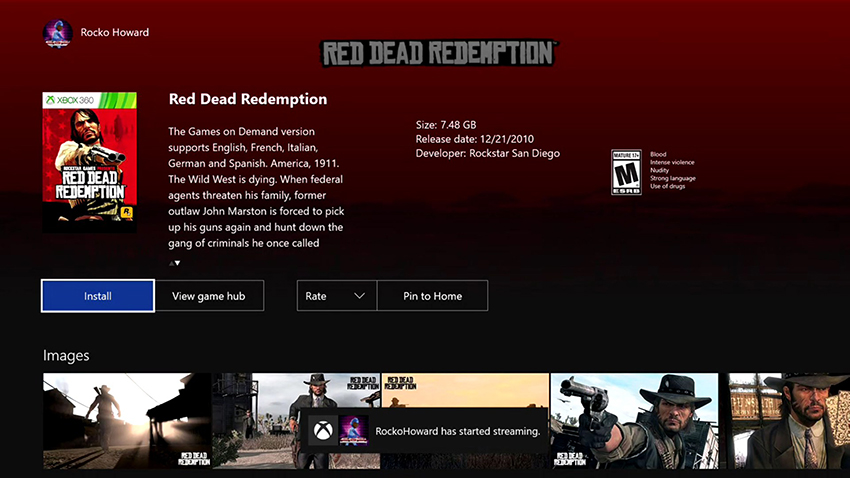Open the partially visible last screenshot on the right

point(788,420)
